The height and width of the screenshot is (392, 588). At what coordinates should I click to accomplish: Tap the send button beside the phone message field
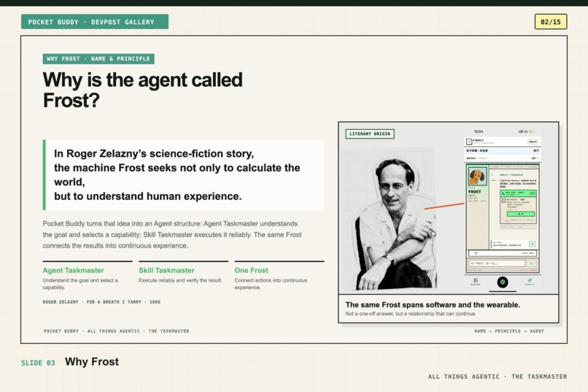click(531, 264)
